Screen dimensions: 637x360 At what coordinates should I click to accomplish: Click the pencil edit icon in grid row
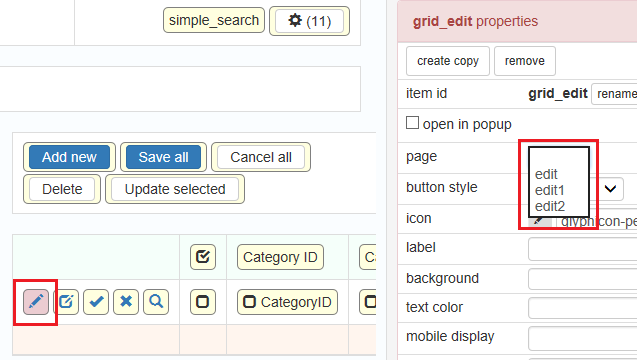coord(36,302)
